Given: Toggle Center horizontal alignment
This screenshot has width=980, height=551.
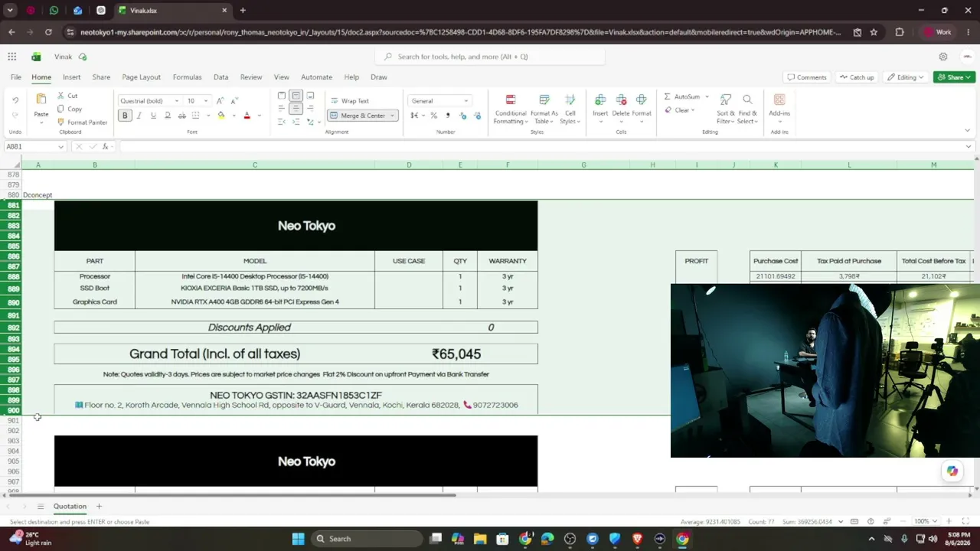Looking at the screenshot, I should 296,109.
